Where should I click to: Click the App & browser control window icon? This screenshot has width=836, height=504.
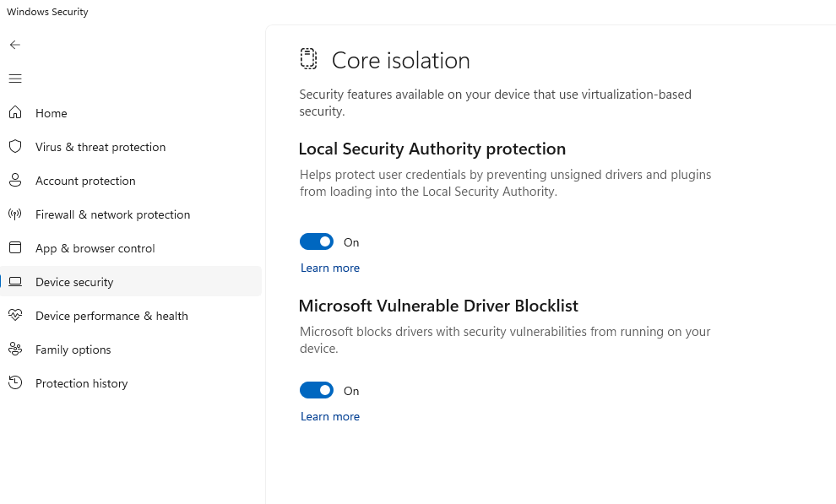tap(15, 247)
